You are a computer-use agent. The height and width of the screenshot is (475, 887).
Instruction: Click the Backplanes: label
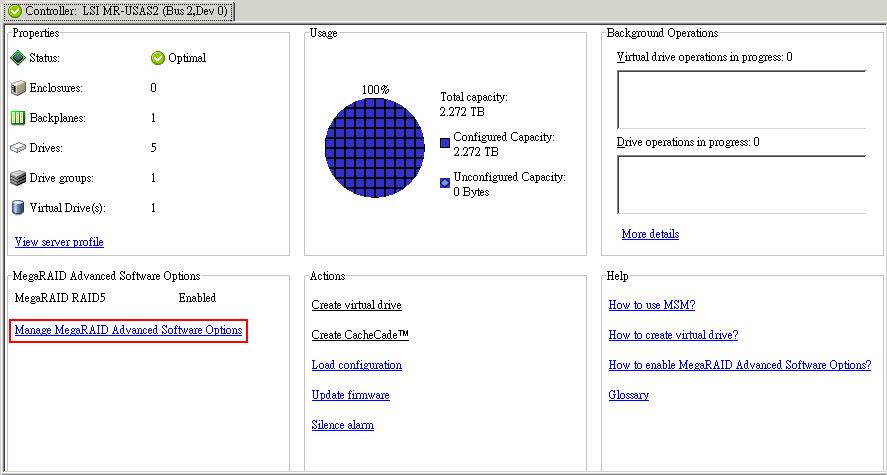point(58,118)
